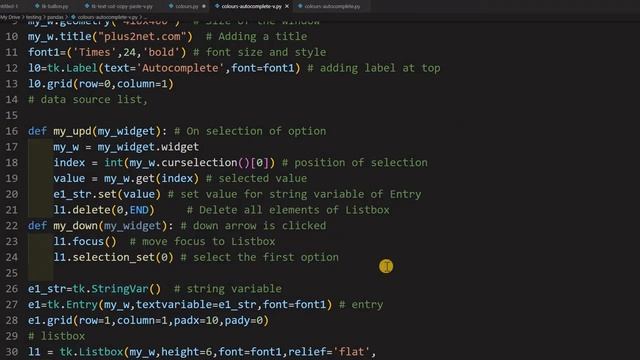Click 'curselection' on line 18
This screenshot has width=640, height=360.
coord(199,162)
